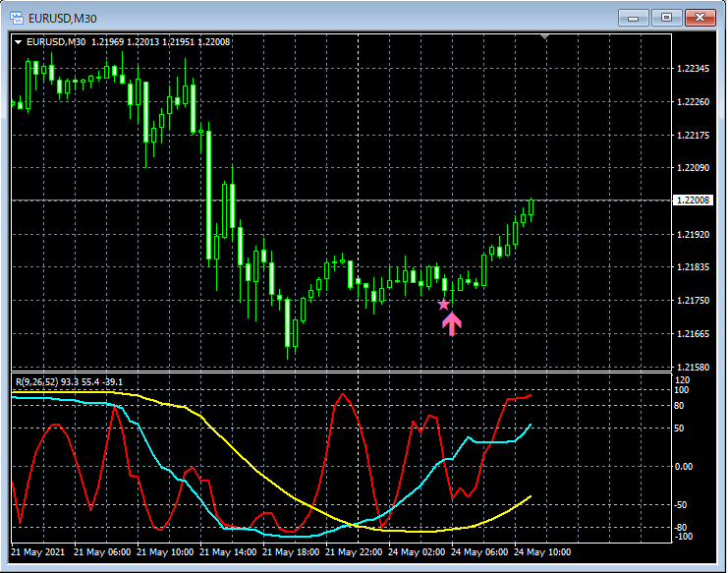Click the 21 May 2021 time label
The image size is (728, 573).
(38, 552)
